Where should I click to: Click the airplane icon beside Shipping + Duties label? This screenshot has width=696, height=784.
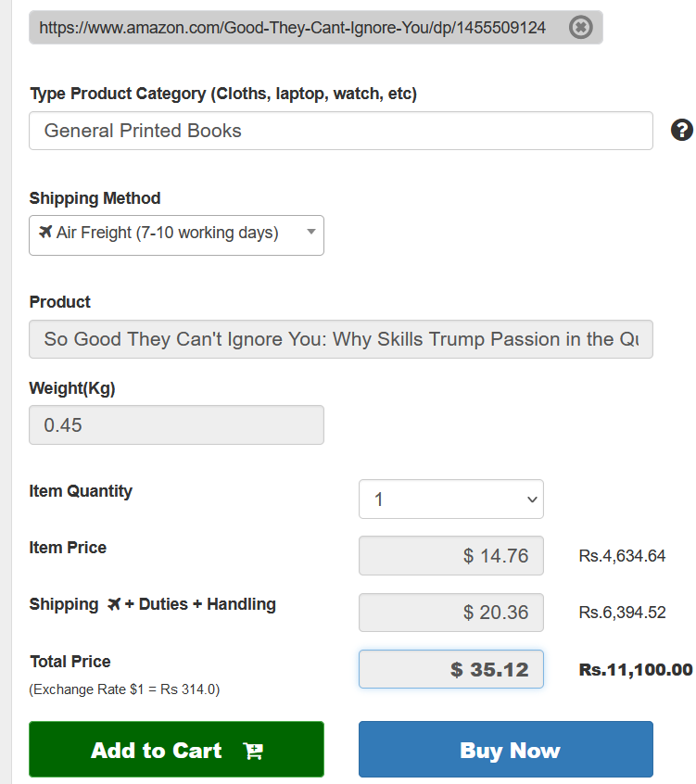click(114, 604)
